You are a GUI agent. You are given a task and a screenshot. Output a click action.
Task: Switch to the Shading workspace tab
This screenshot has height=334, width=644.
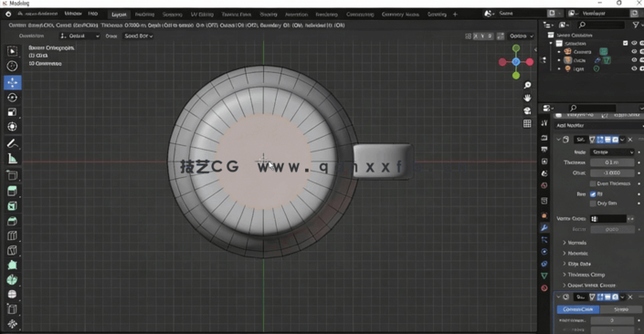point(269,15)
